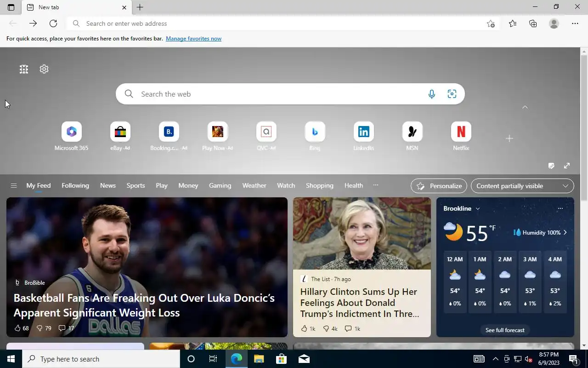Image resolution: width=588 pixels, height=368 pixels.
Task: Click See full forecast link
Action: pos(505,330)
